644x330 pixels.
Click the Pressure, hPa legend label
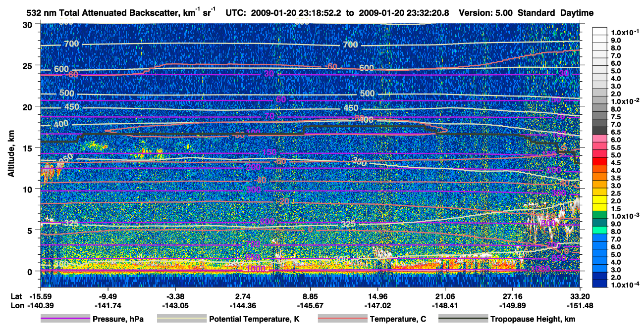(x=118, y=319)
